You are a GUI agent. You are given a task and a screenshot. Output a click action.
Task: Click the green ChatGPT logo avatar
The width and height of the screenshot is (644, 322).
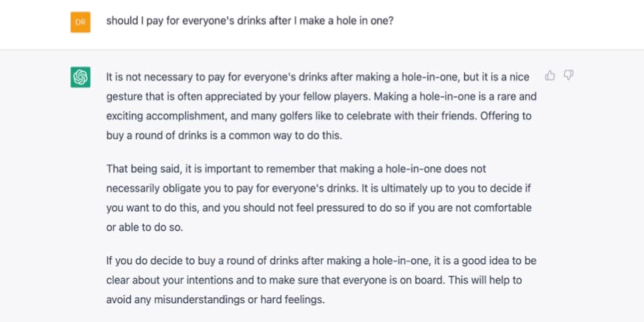[81, 77]
